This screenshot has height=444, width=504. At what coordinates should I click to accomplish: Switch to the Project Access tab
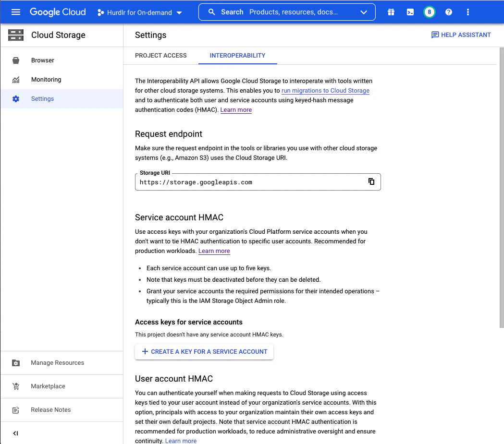[161, 56]
